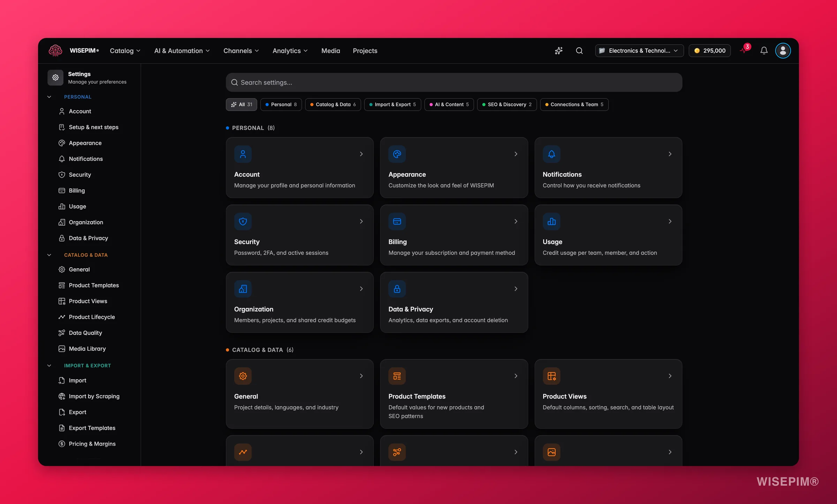The width and height of the screenshot is (837, 504).
Task: Click the Product Lifecycle sidebar icon
Action: click(x=62, y=317)
